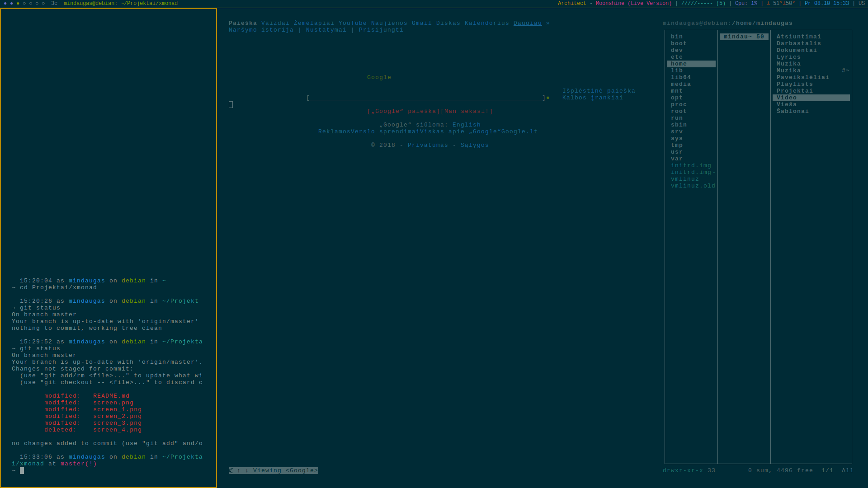Click workspace dot indicator number 1
Image resolution: width=868 pixels, height=488 pixels.
click(x=5, y=3)
